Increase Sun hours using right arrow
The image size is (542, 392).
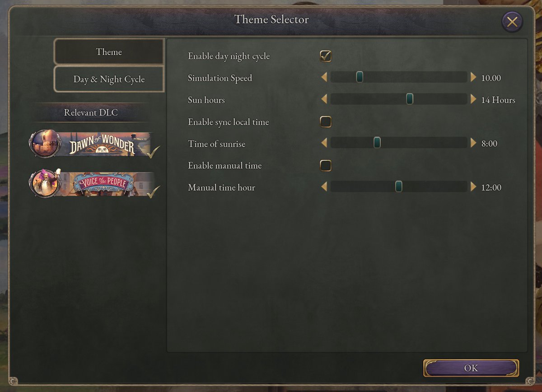pos(473,99)
